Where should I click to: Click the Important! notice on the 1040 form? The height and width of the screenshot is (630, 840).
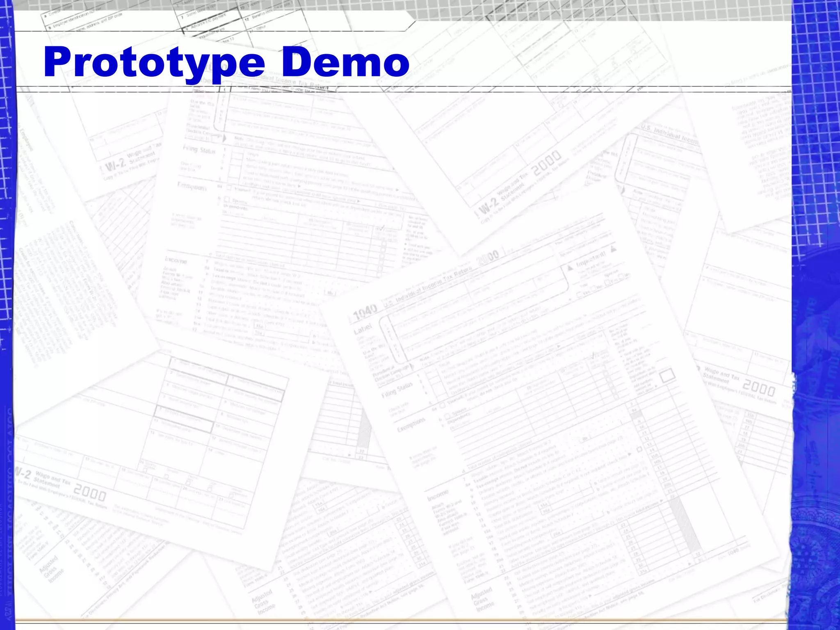(591, 260)
